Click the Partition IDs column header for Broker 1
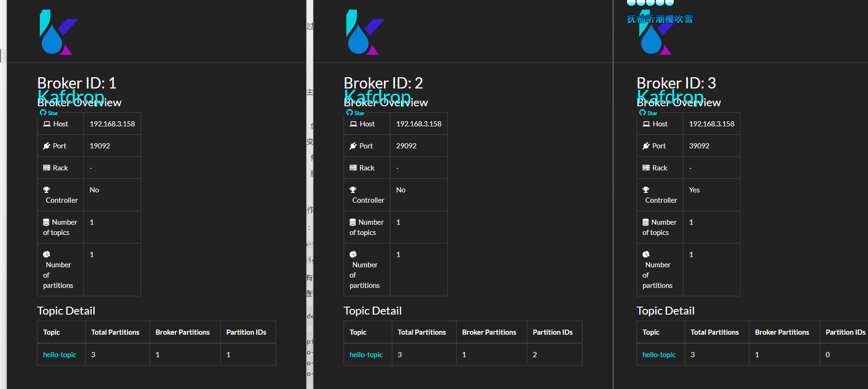Image resolution: width=868 pixels, height=389 pixels. [x=246, y=332]
